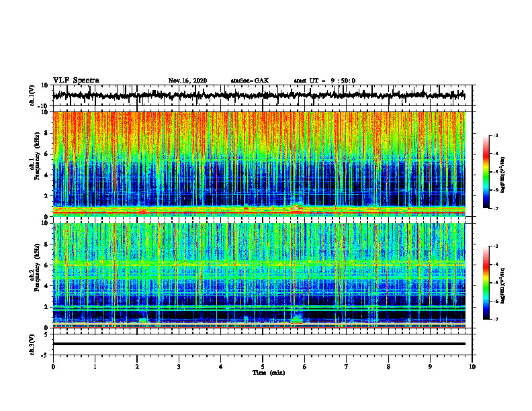Click time axis tick label "9"
The width and height of the screenshot is (532, 411).
pos(430,367)
